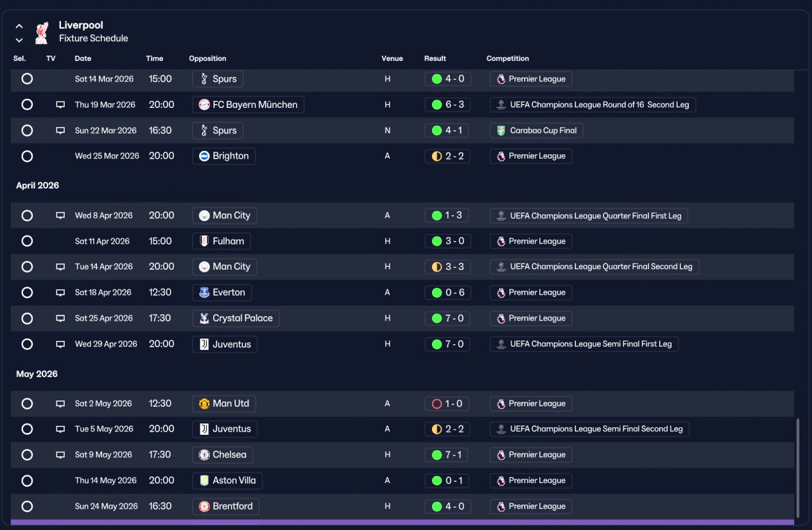The width and height of the screenshot is (812, 530).
Task: Click the Aston Villa badge icon
Action: click(x=204, y=480)
